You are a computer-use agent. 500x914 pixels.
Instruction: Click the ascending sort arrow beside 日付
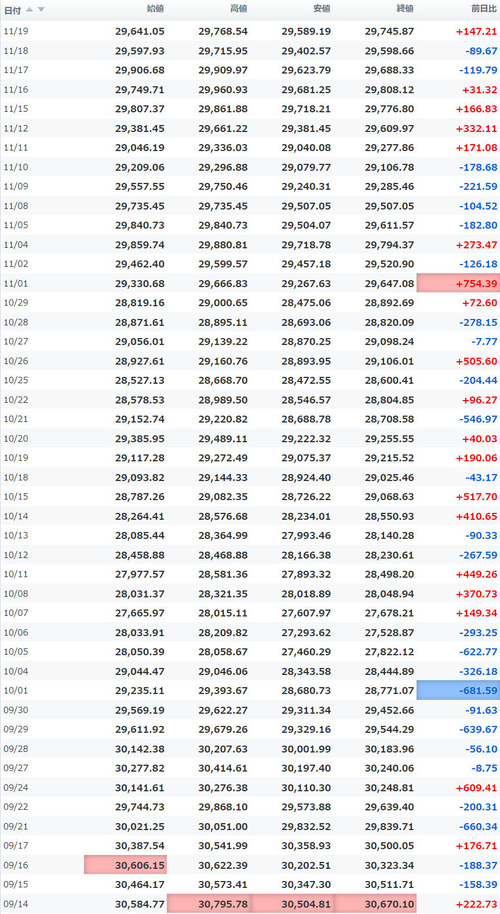pyautogui.click(x=29, y=9)
